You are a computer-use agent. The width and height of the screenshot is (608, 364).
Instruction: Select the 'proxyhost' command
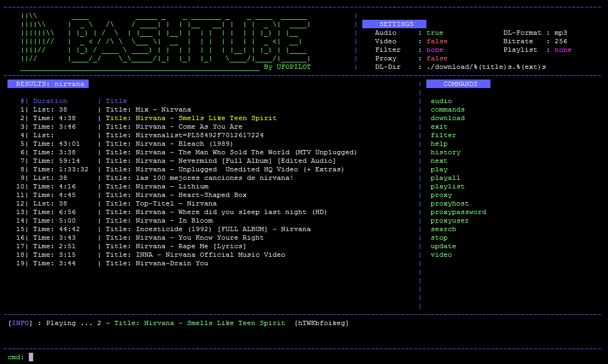pyautogui.click(x=449, y=204)
